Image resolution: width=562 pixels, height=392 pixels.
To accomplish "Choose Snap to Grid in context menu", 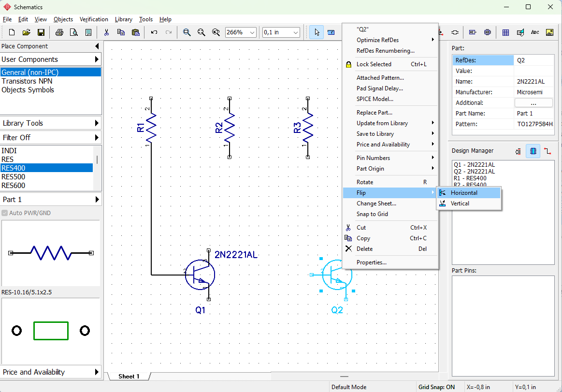I will tap(390, 214).
